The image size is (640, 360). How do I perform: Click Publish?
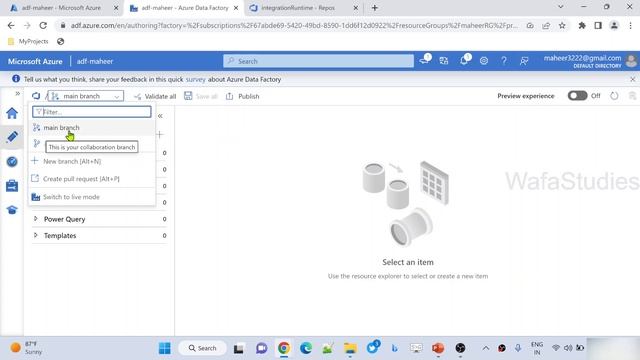[x=242, y=96]
